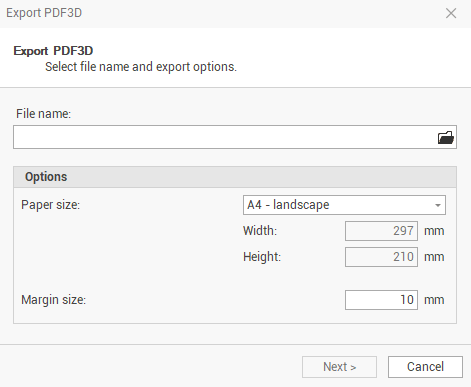
Task: Click the bold Export PDF3D heading
Action: (53, 51)
